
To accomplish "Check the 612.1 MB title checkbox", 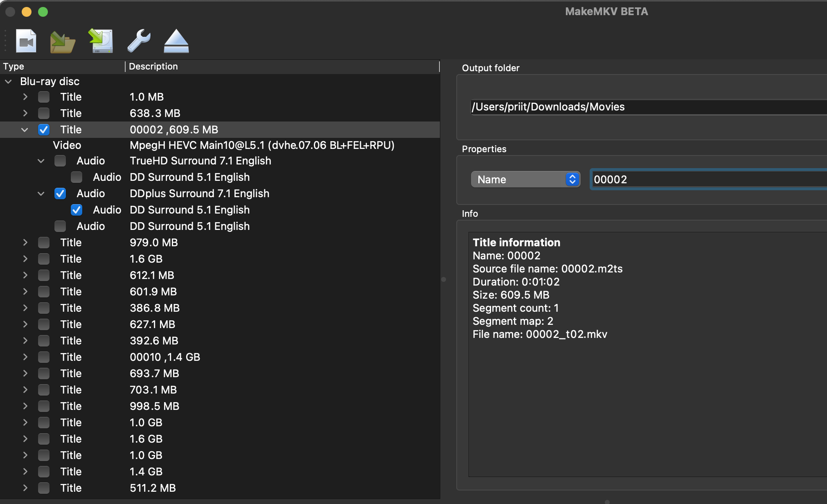I will point(44,275).
